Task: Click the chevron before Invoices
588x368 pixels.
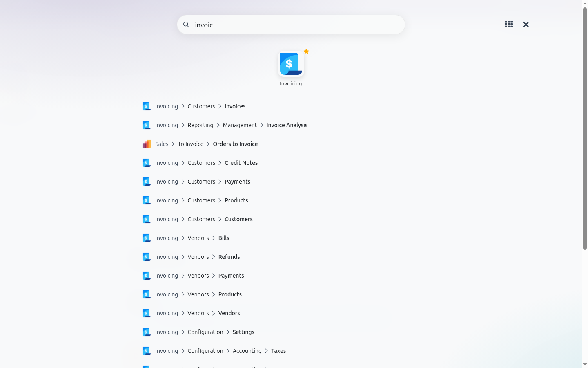Action: click(x=220, y=106)
